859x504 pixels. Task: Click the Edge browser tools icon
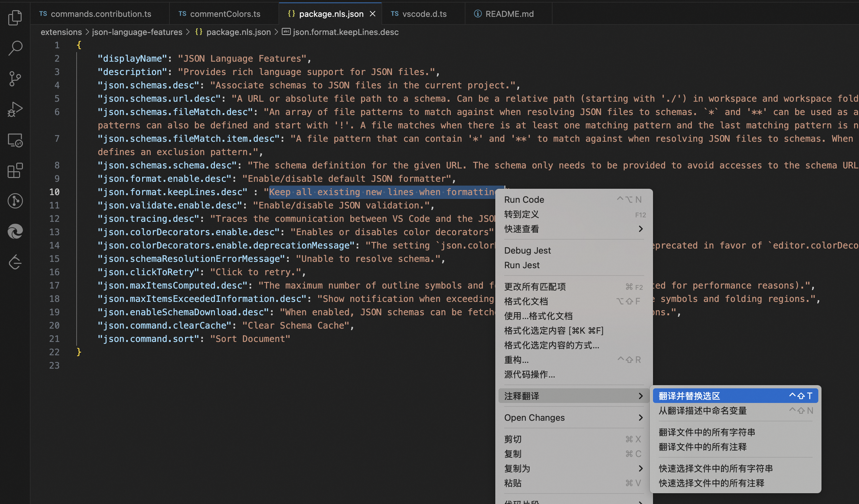15,232
